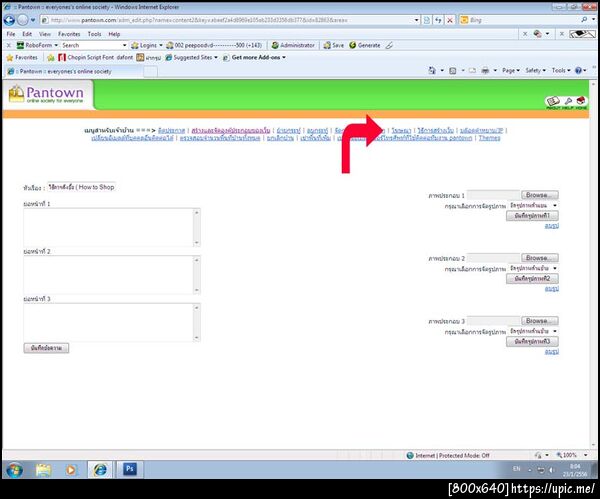Open image 2 alignment dropdown
Screen dimensions: 600x499
coord(533,268)
